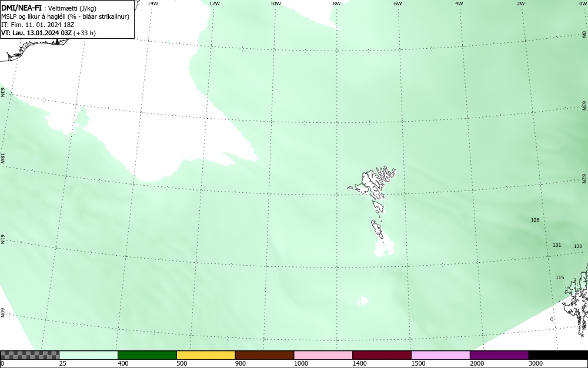Click the 10W longitude label
This screenshot has width=588, height=368.
pos(276,4)
